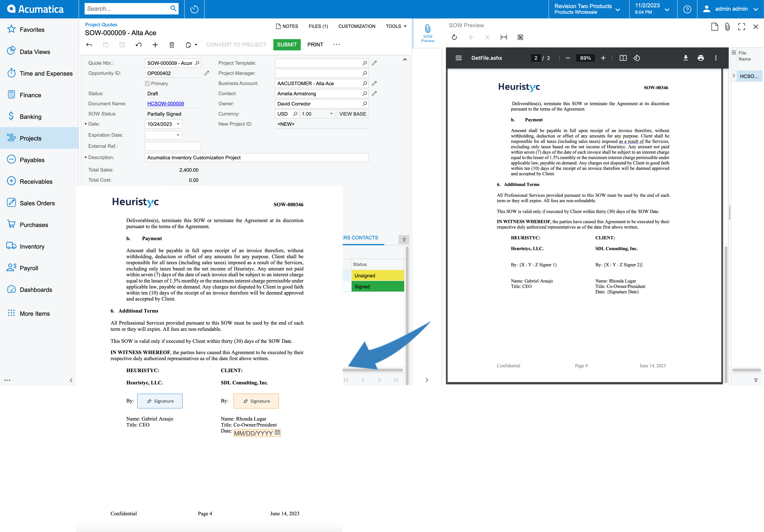Click the client orange Signature button
Viewport: 764px width, 532px height.
coord(256,401)
